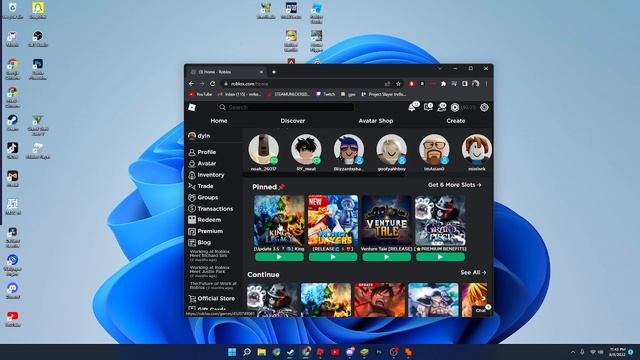Open the King Legacy pinned thumbnail
Screen dimensions: 640x360
279,220
